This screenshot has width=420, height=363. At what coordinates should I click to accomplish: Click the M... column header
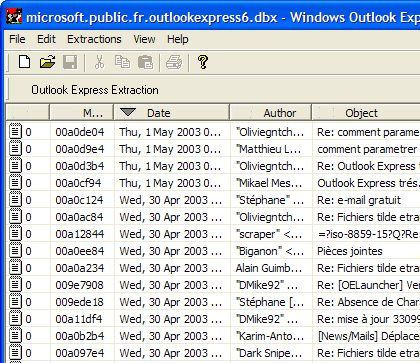coord(82,113)
